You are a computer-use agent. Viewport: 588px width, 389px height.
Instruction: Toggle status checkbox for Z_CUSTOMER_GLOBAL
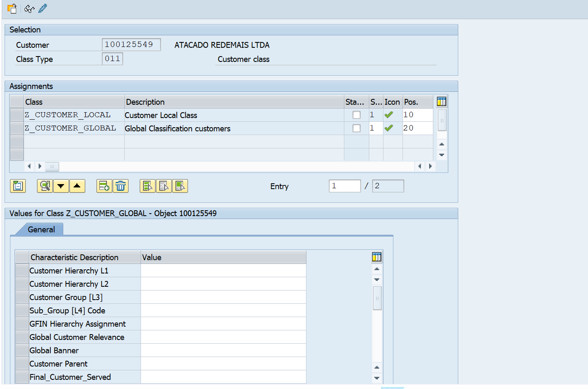[356, 128]
